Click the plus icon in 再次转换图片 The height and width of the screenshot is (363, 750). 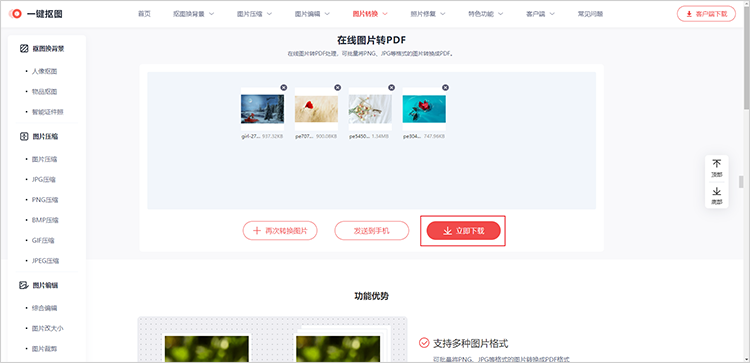tap(257, 231)
